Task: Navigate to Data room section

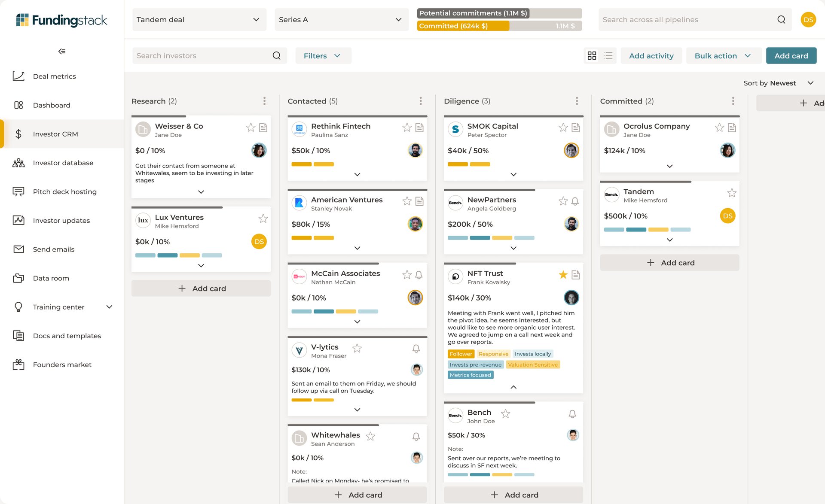Action: (51, 277)
